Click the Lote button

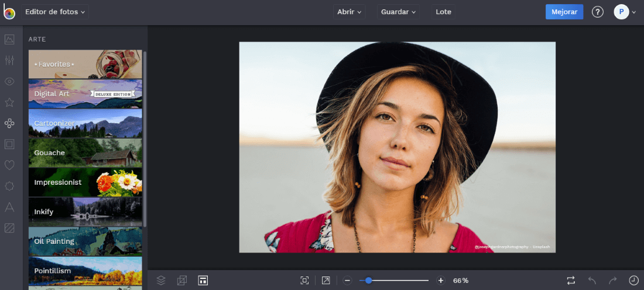(x=443, y=12)
